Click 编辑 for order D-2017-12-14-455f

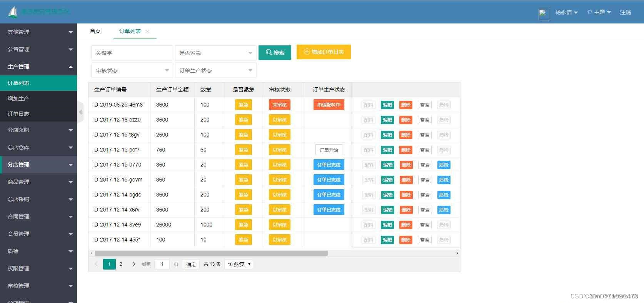pyautogui.click(x=387, y=240)
